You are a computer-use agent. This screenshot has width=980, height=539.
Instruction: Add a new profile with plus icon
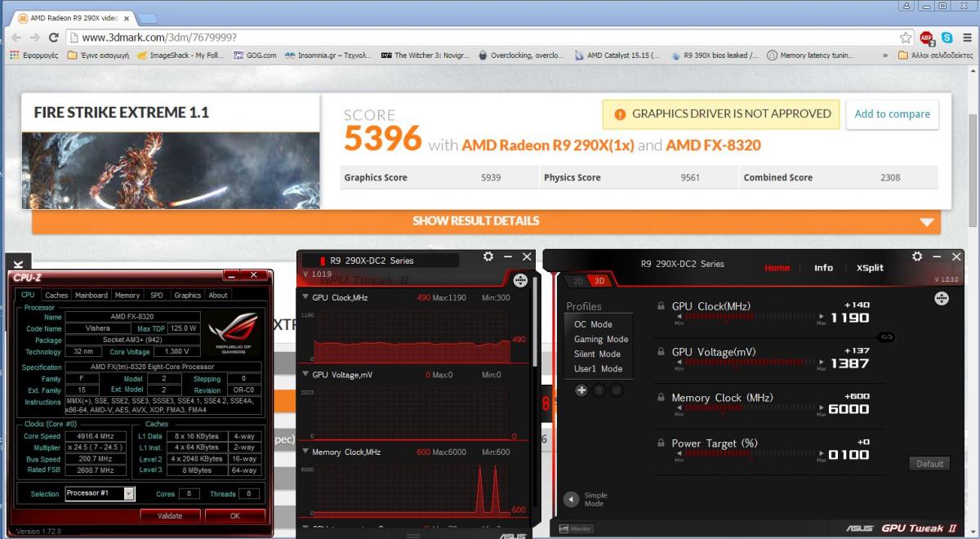[x=581, y=390]
